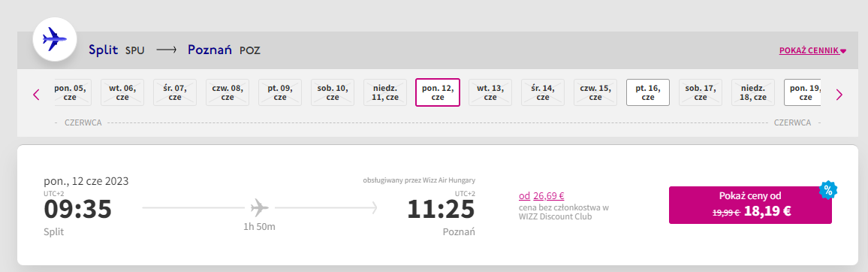
Task: Pick the niedz. 18, cze date
Action: 753,92
